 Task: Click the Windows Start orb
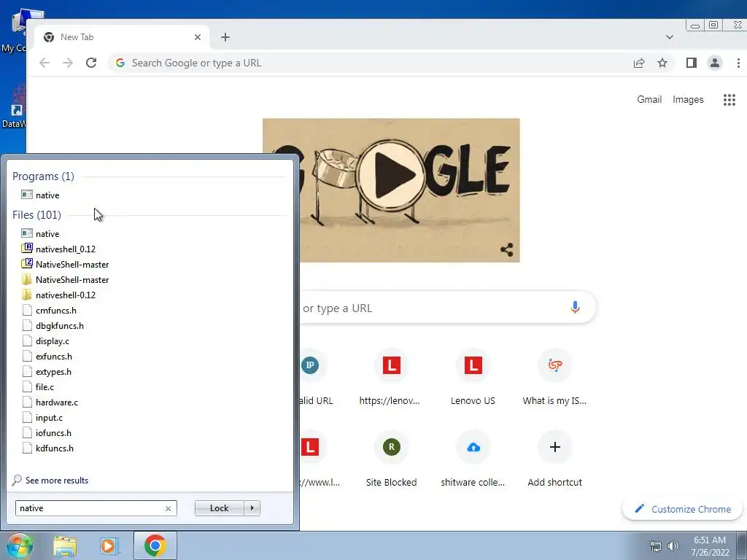click(19, 545)
